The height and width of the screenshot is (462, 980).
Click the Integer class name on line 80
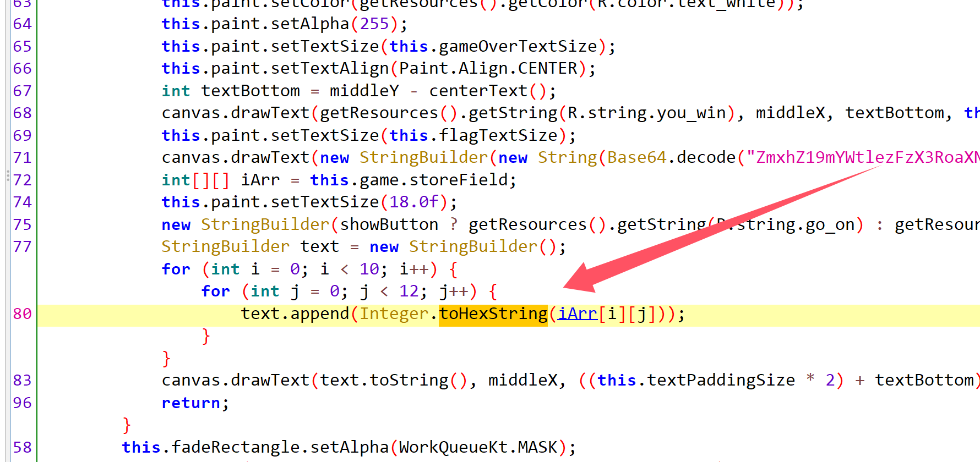[394, 313]
